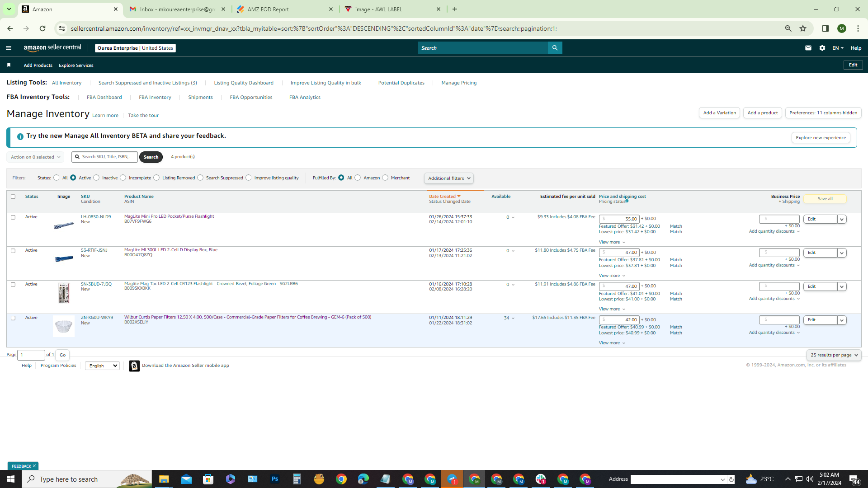
Task: Open browser zoom magnifier icon
Action: pos(788,28)
